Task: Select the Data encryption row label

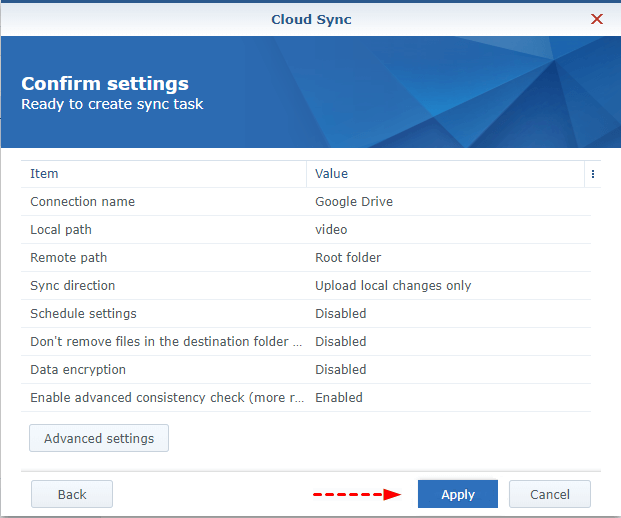Action: point(78,370)
